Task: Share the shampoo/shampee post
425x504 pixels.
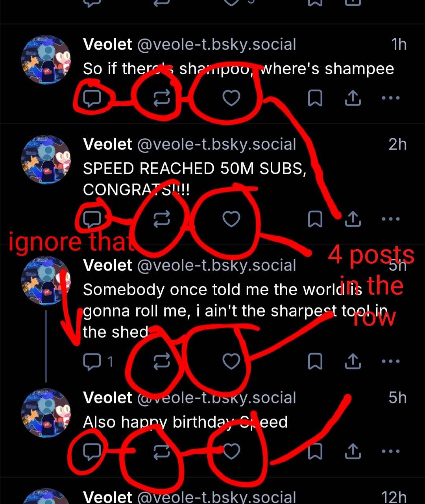Action: pos(353,98)
